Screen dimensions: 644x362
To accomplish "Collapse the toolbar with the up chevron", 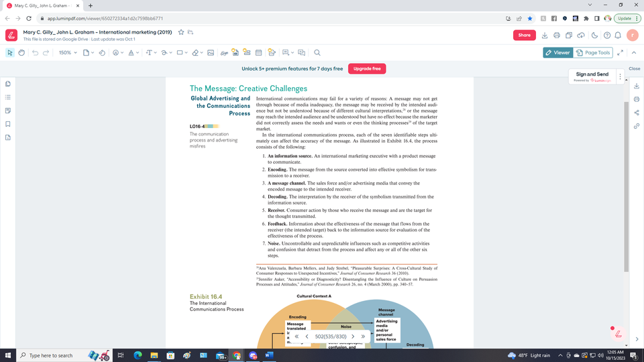I will tap(634, 52).
